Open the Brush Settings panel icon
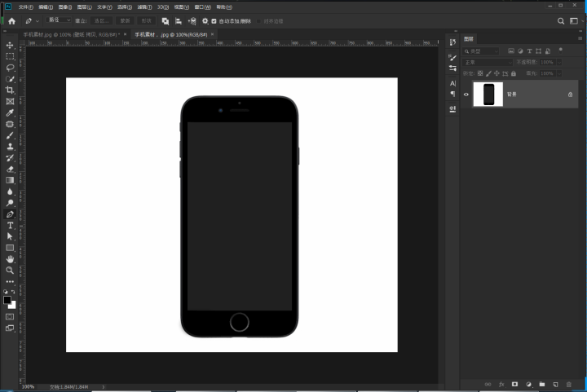This screenshot has height=392, width=587. pyautogui.click(x=452, y=57)
